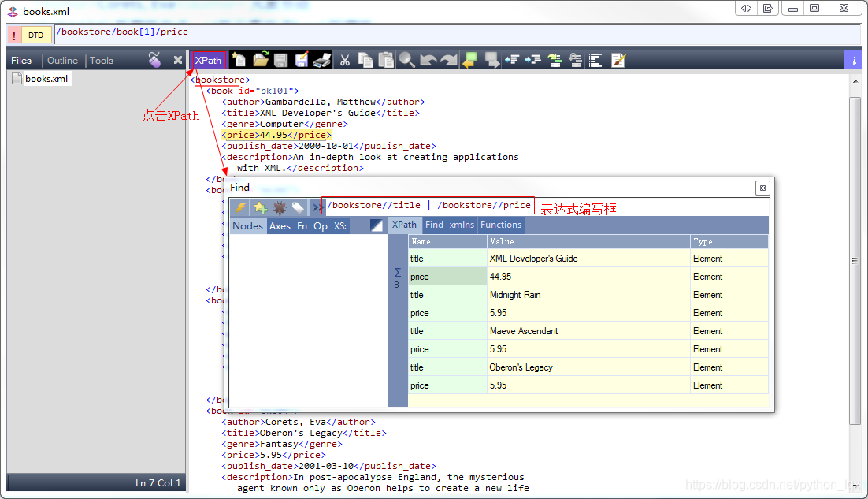Close the Find dialog
The image size is (868, 499).
click(762, 188)
